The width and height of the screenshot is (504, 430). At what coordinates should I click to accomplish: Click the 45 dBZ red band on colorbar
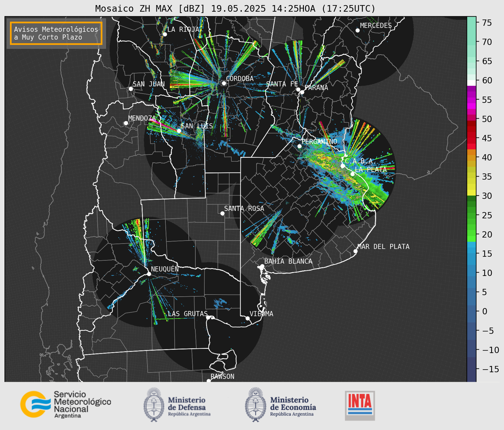coord(471,138)
